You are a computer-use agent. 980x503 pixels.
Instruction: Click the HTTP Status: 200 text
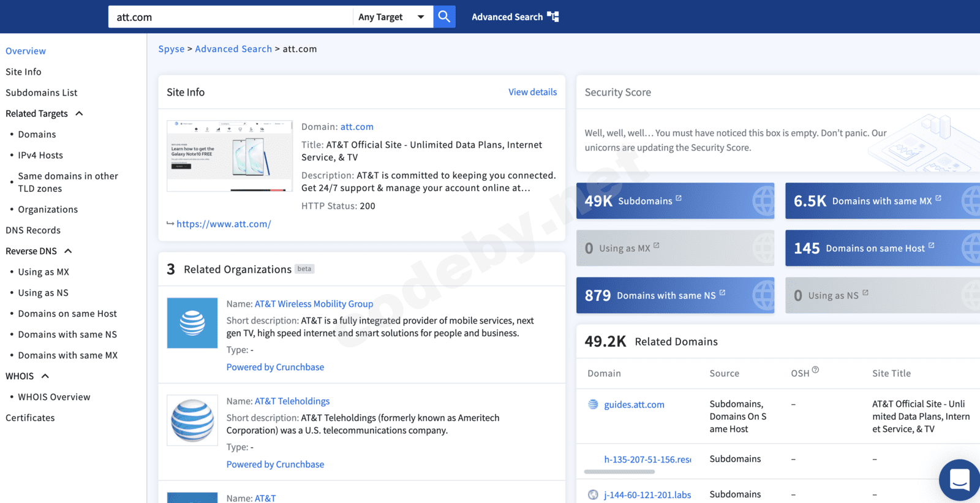(338, 206)
